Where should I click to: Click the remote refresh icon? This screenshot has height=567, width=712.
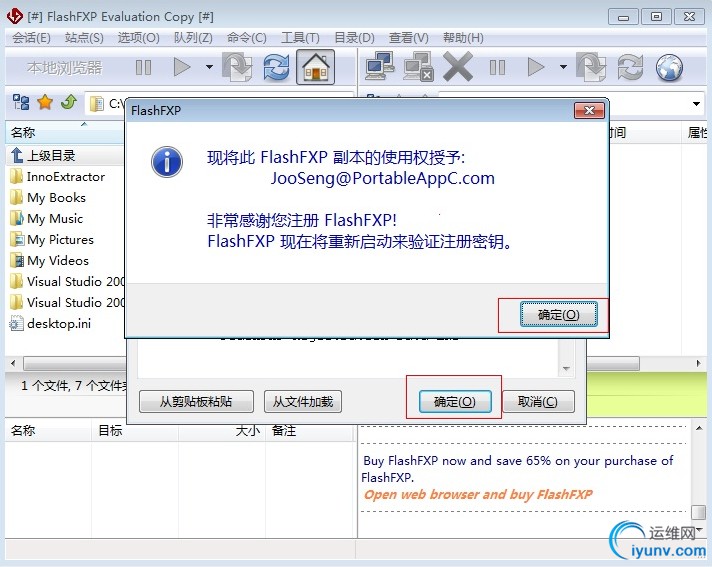tap(630, 67)
